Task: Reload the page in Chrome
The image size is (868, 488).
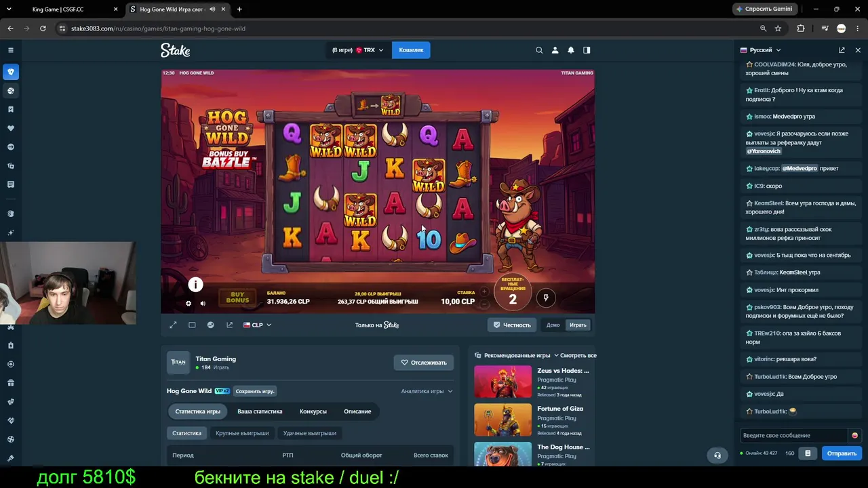Action: 43,28
